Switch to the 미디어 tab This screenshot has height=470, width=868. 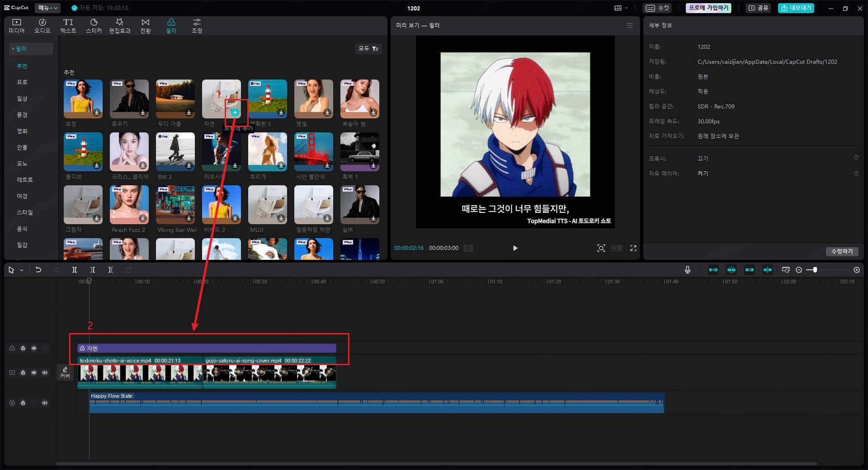pyautogui.click(x=17, y=26)
